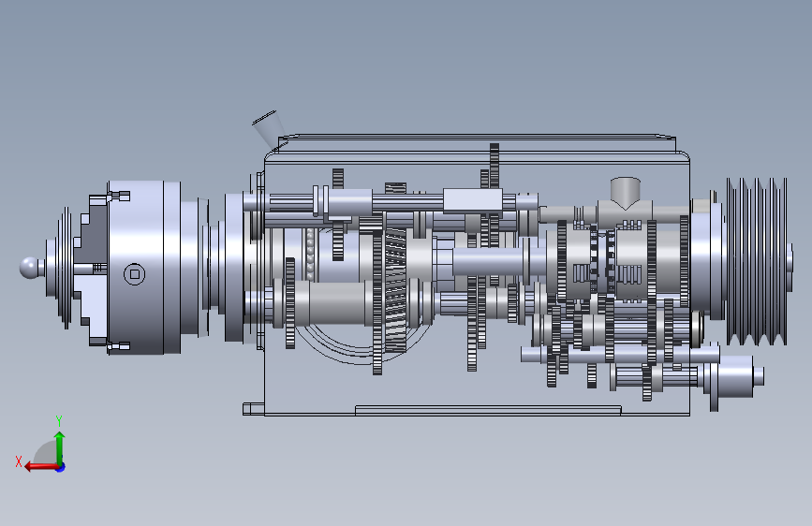Select the large cylindrical chuck body

tap(144, 267)
